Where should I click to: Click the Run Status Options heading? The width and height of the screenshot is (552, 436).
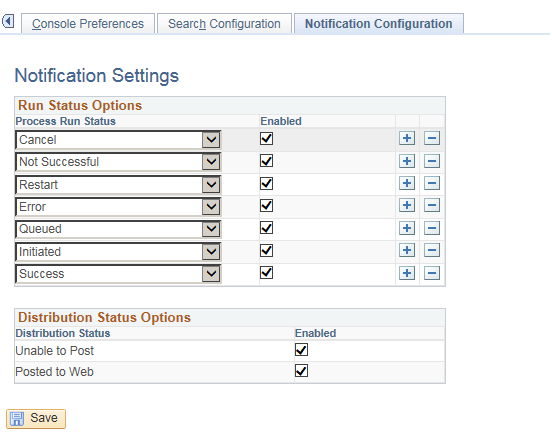tap(80, 105)
